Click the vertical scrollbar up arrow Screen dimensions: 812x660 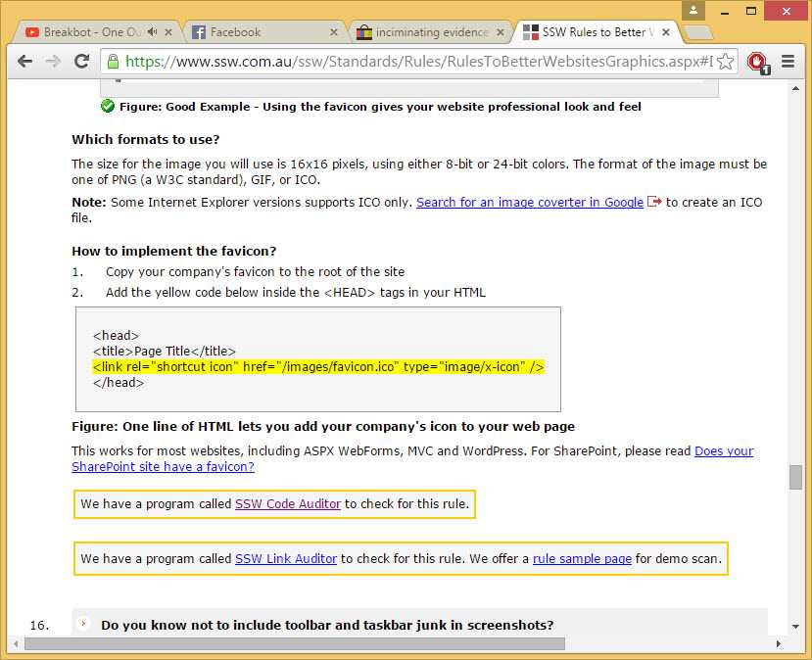click(795, 88)
